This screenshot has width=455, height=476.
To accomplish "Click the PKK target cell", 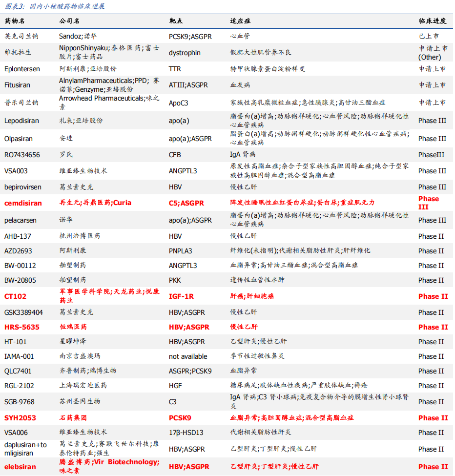I will (x=175, y=280).
